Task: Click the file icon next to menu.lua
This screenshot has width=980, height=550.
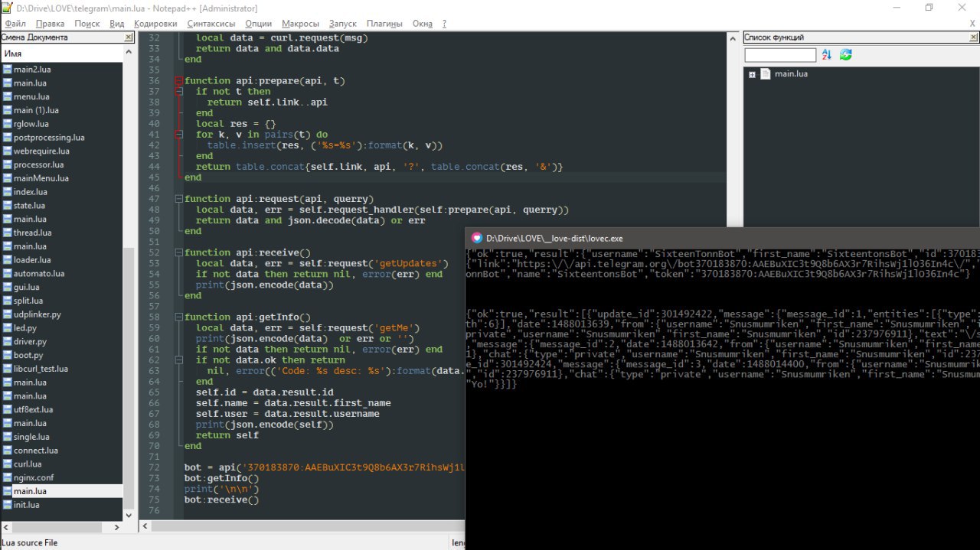Action: [8, 97]
